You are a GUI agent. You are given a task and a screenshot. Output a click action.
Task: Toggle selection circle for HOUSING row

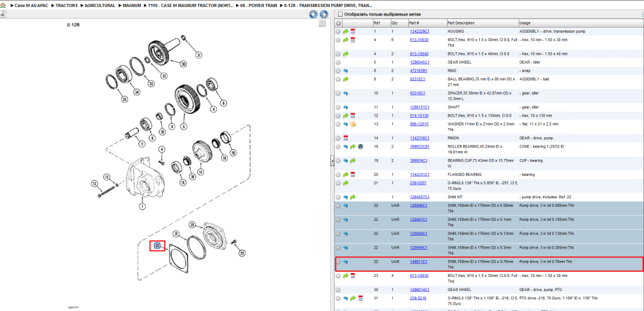coord(339,31)
